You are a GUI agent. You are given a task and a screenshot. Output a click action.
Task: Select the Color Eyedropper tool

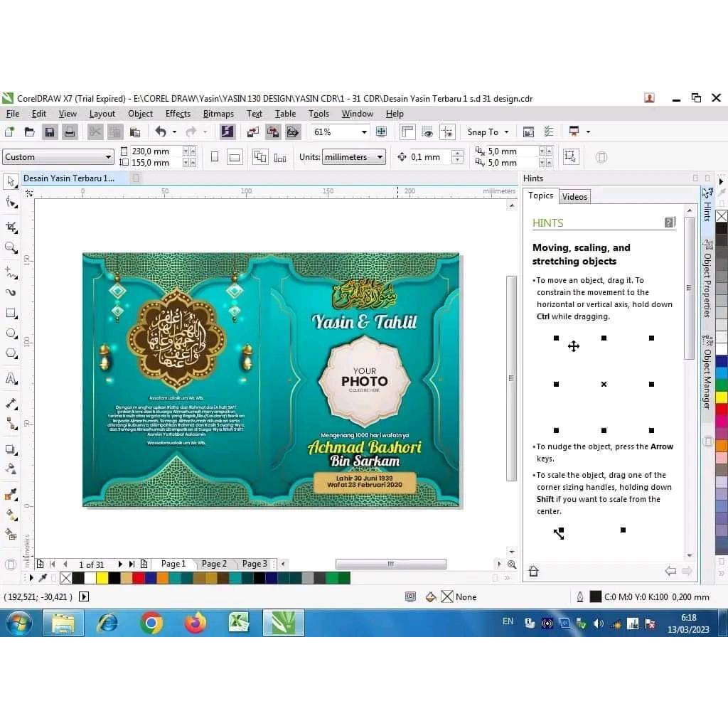[11, 495]
